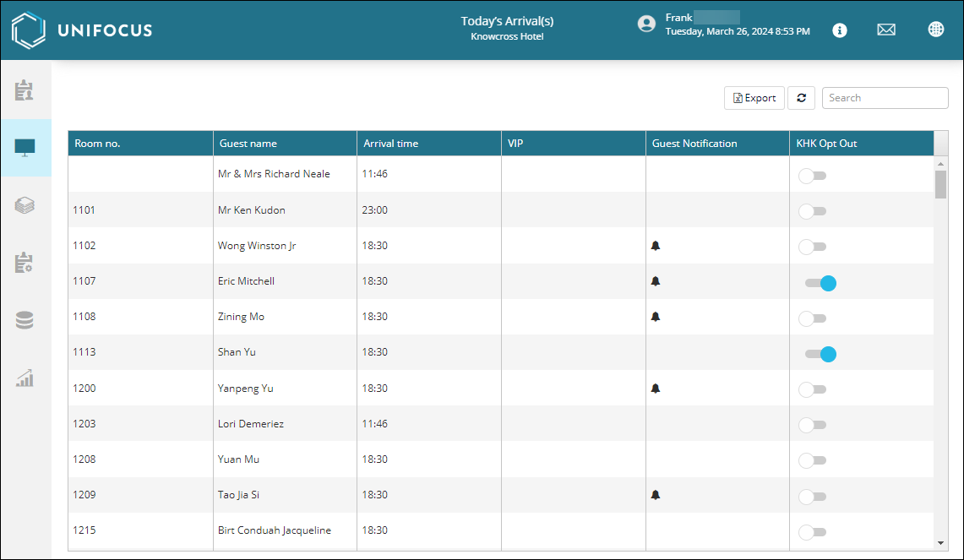Click the information icon in header
The width and height of the screenshot is (964, 560).
839,30
